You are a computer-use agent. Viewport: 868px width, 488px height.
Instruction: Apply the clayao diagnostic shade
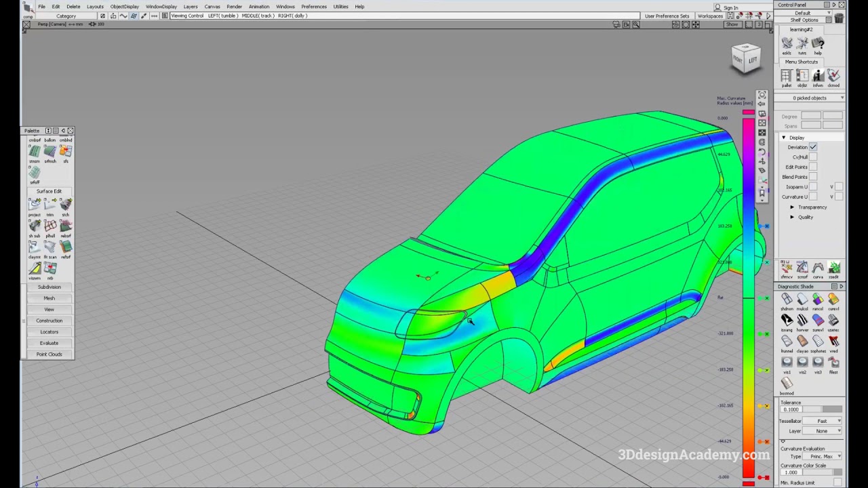point(802,342)
